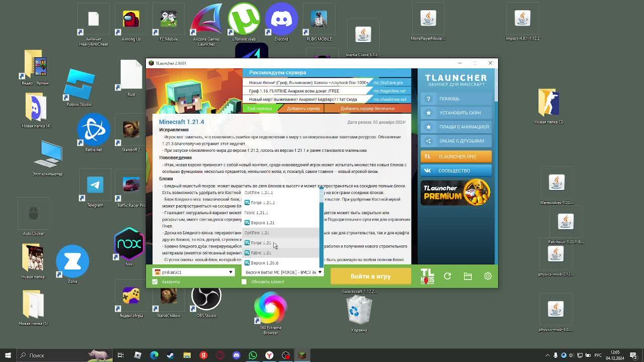Viewport: 644px width, 362px height.
Task: Open Microsoft Edge from the taskbar
Action: [x=154, y=355]
